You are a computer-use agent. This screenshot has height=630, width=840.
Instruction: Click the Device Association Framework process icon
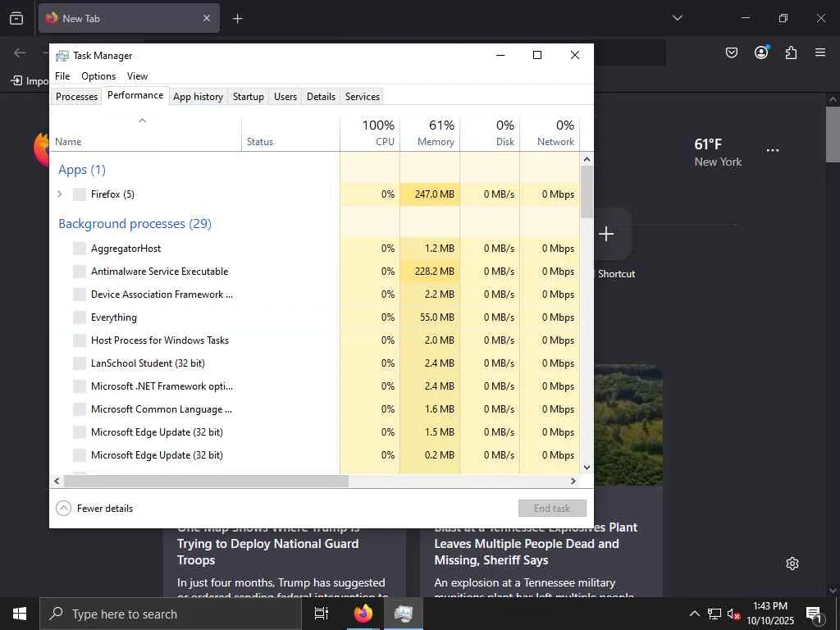[x=80, y=294]
